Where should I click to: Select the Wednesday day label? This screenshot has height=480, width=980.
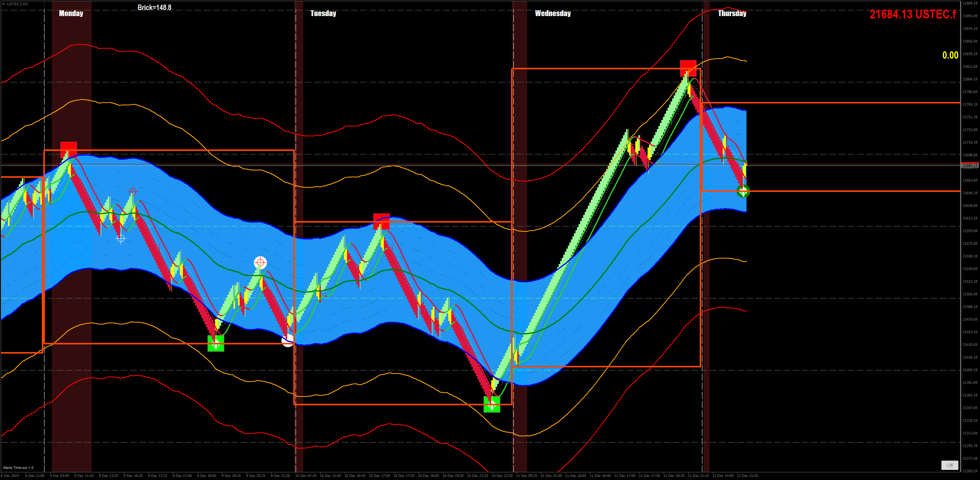pos(552,13)
